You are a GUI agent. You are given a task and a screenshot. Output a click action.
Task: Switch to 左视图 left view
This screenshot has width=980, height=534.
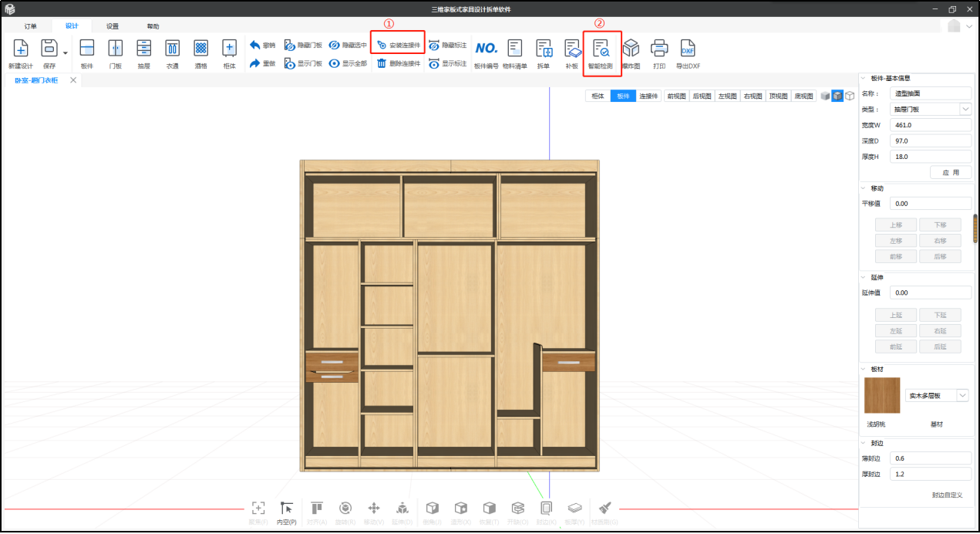[727, 96]
